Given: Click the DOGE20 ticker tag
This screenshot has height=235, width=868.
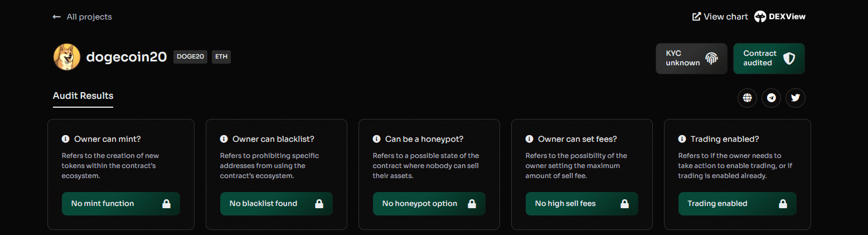Looking at the screenshot, I should click(x=190, y=56).
